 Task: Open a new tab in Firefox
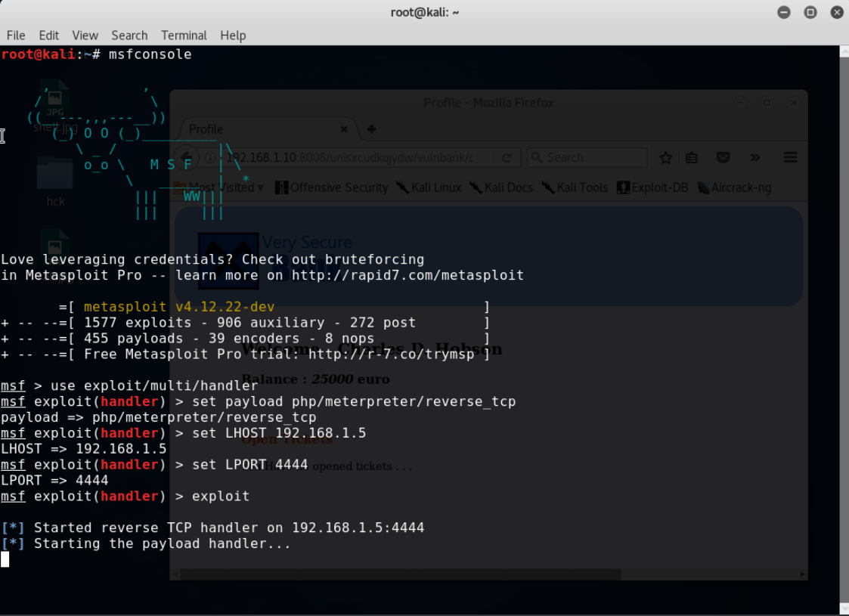[371, 128]
